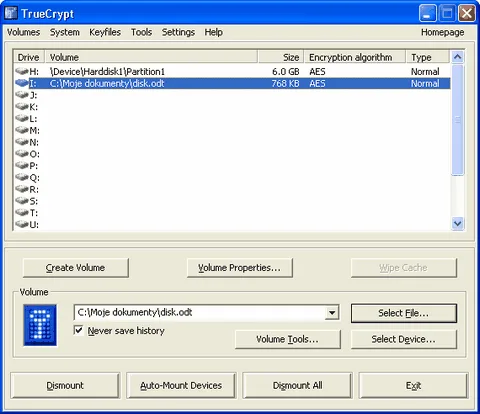Image resolution: width=480 pixels, height=414 pixels.
Task: Click the Q: drive icon
Action: click(22, 177)
